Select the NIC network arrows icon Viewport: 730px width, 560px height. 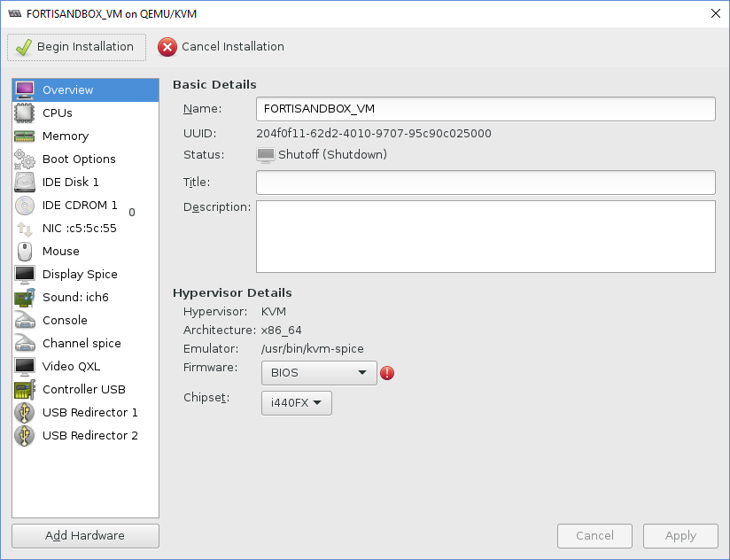(25, 228)
